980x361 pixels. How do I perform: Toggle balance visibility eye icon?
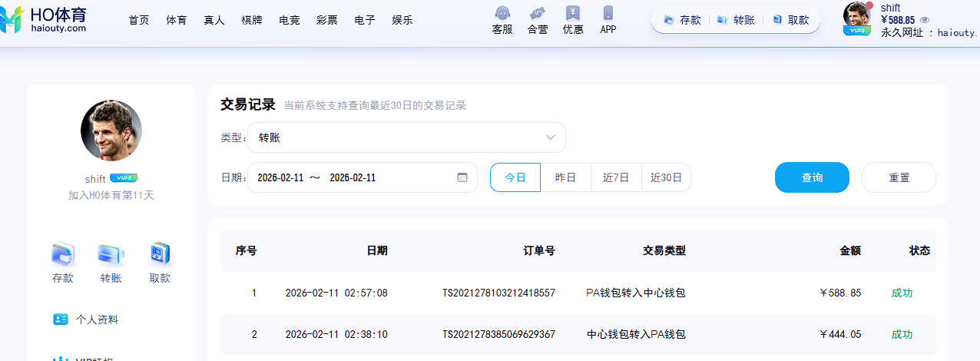tap(925, 20)
